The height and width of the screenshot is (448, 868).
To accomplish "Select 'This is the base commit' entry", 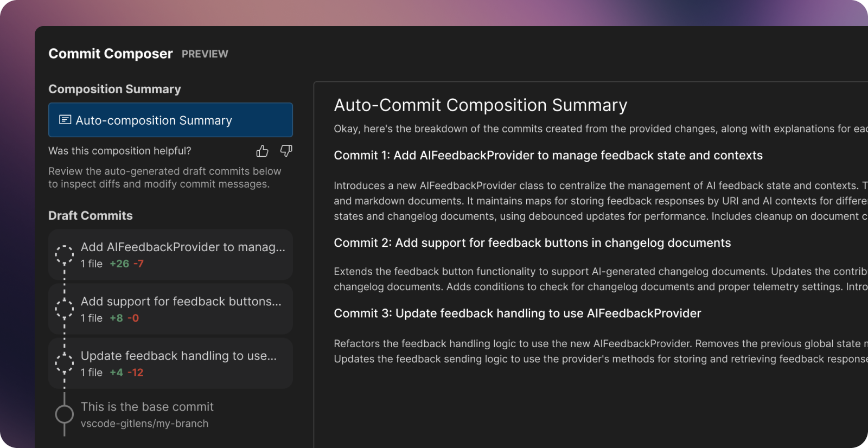I will pyautogui.click(x=147, y=407).
